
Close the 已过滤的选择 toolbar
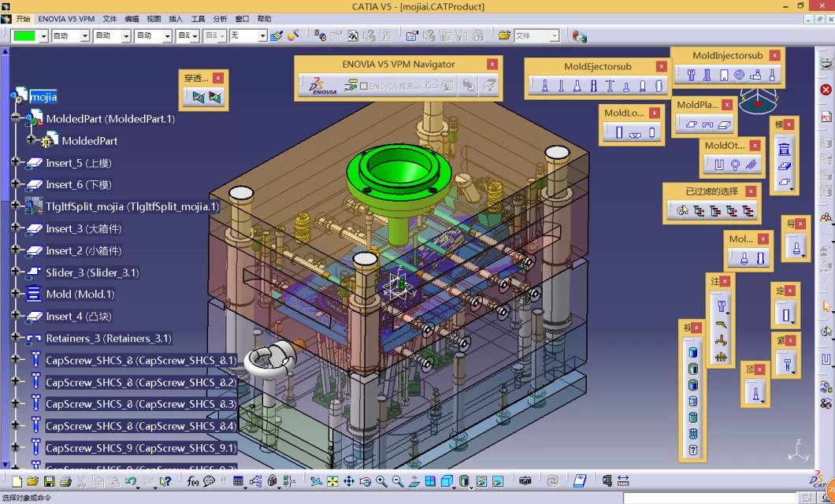751,191
